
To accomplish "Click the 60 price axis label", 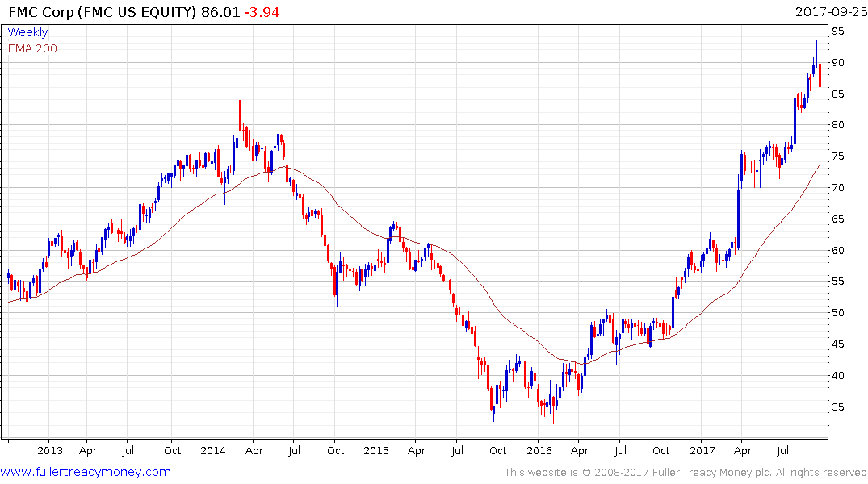I will (x=838, y=251).
